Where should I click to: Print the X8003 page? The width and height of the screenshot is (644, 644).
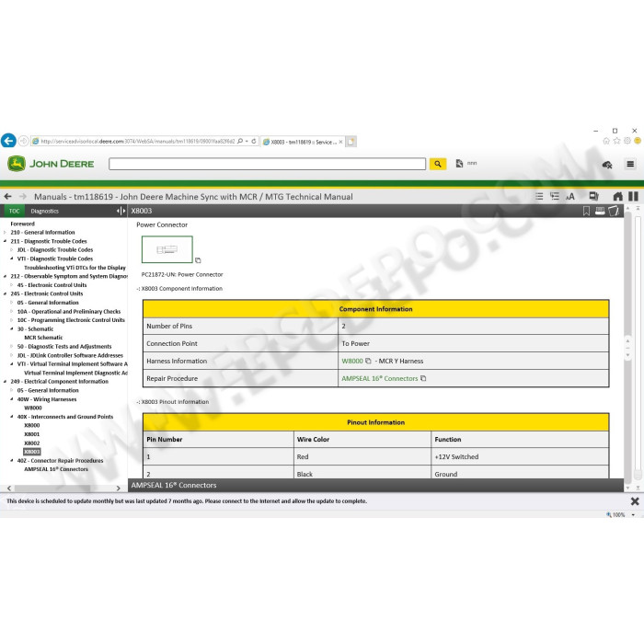[x=600, y=211]
